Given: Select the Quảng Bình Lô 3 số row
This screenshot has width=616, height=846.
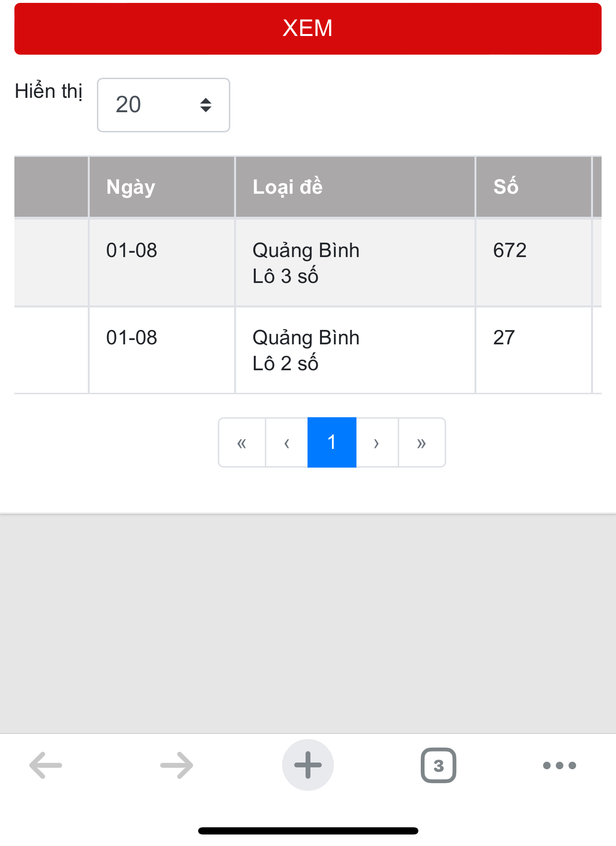Looking at the screenshot, I should (306, 263).
